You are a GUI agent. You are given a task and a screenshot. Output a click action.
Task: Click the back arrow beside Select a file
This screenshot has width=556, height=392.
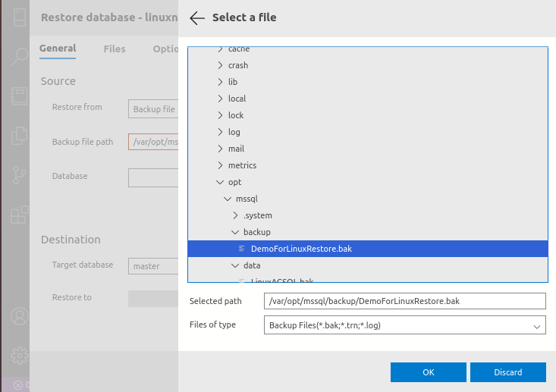point(197,18)
